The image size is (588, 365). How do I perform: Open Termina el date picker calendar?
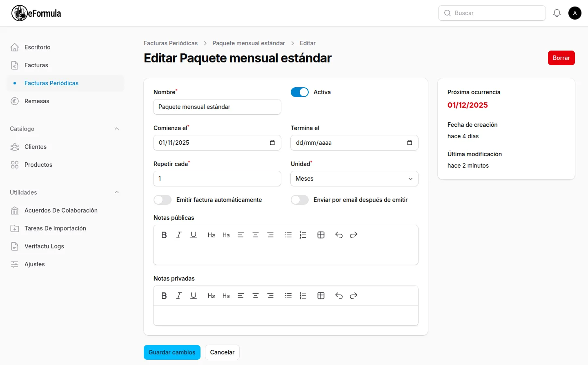tap(410, 143)
